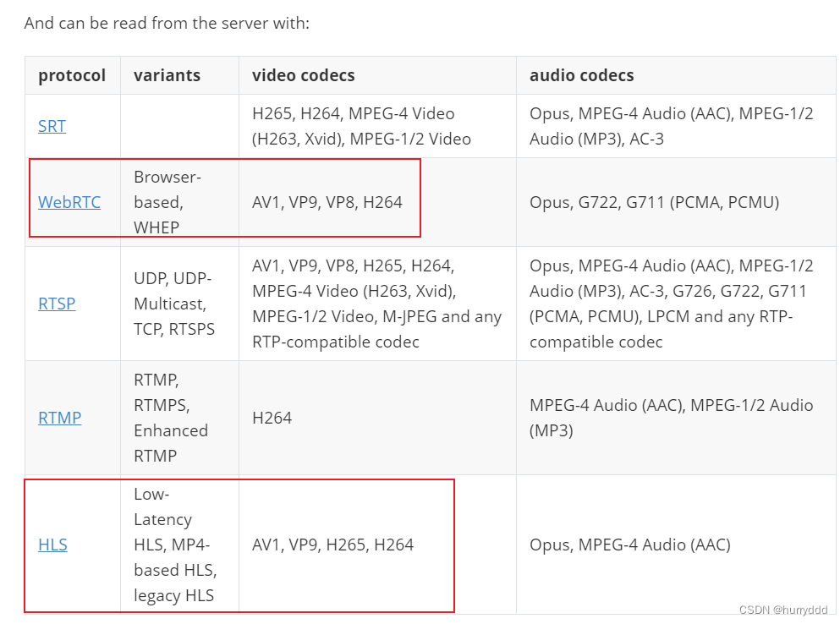The height and width of the screenshot is (624, 840).
Task: Click the 'protocol' column header
Action: point(72,75)
